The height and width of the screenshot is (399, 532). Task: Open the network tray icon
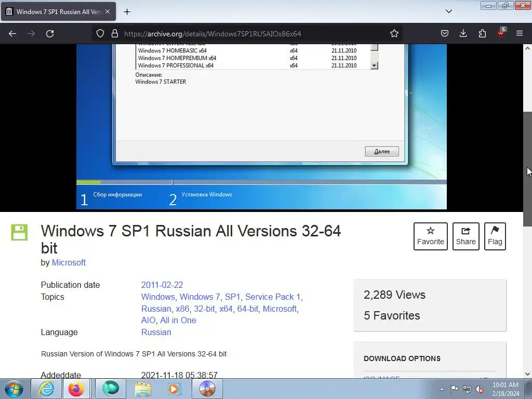467,389
